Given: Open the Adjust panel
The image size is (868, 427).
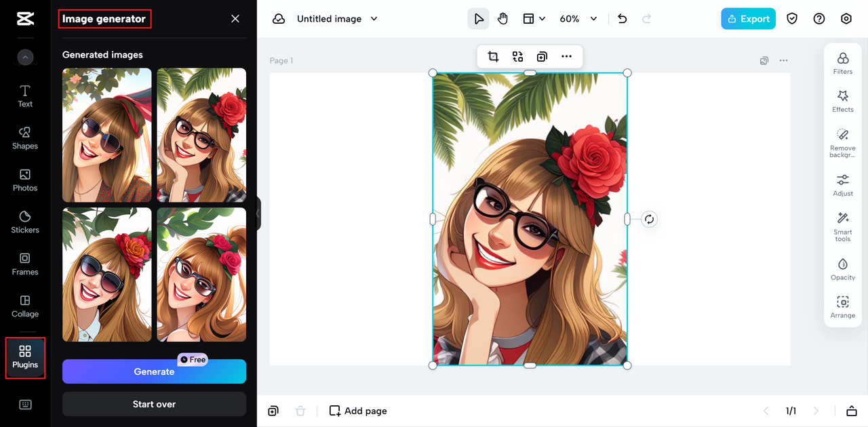Looking at the screenshot, I should point(843,185).
